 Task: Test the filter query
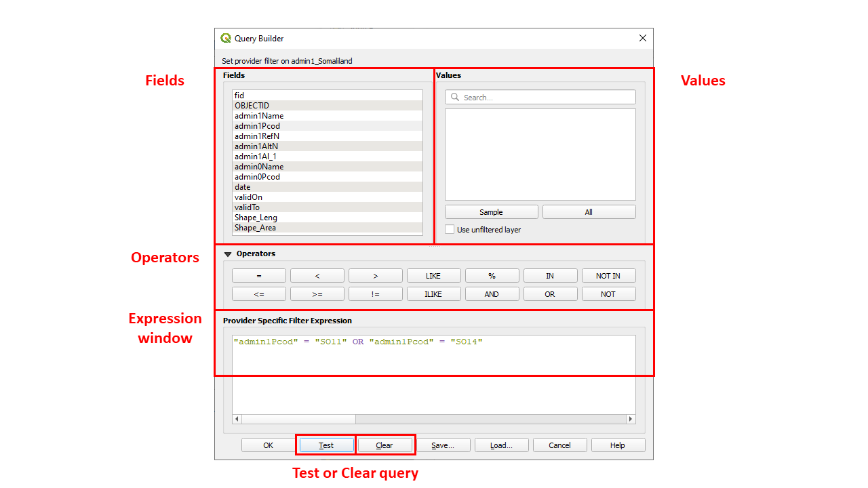pos(326,445)
